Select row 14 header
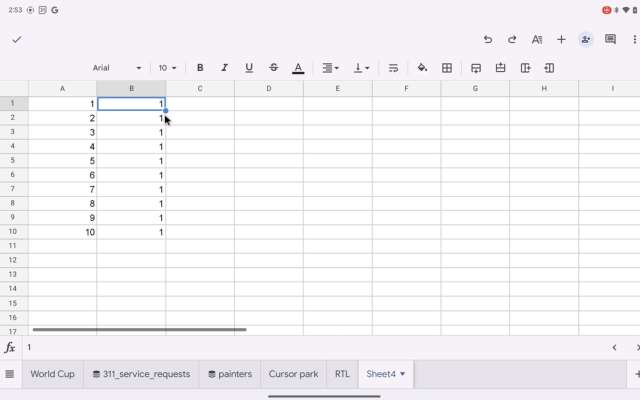640x400 pixels. [14, 289]
